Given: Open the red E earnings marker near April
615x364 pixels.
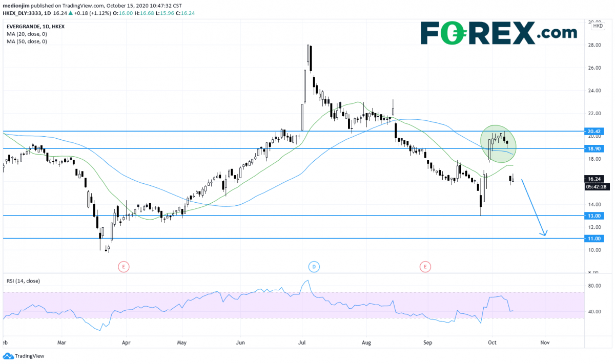Looking at the screenshot, I should [x=124, y=266].
